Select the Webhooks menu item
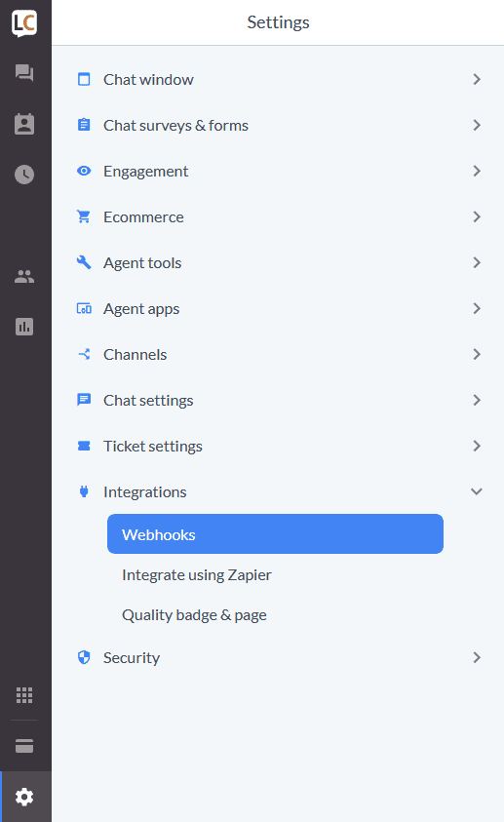Screen dimensions: 504x822 [x=275, y=533]
